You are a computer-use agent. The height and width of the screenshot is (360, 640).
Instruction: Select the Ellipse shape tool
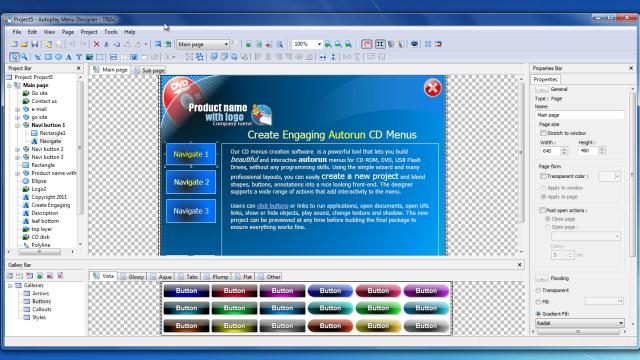(x=58, y=57)
